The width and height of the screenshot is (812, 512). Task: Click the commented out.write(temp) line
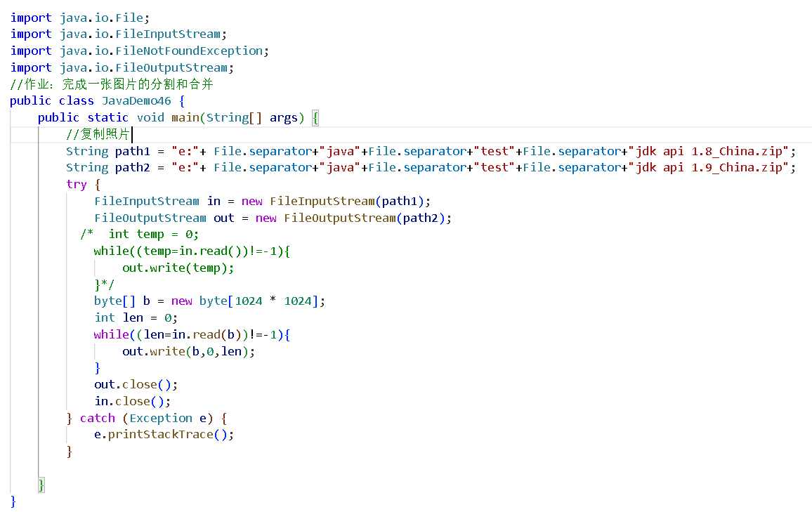(x=178, y=268)
